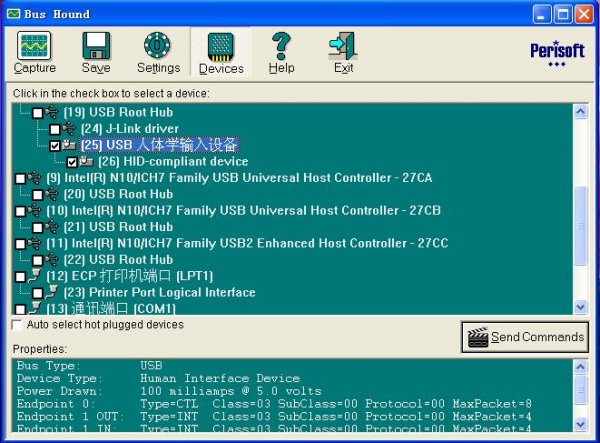Screen dimensions: 600x443
Task: Click port icon beside [12] ECP LPT1
Action: click(x=34, y=275)
